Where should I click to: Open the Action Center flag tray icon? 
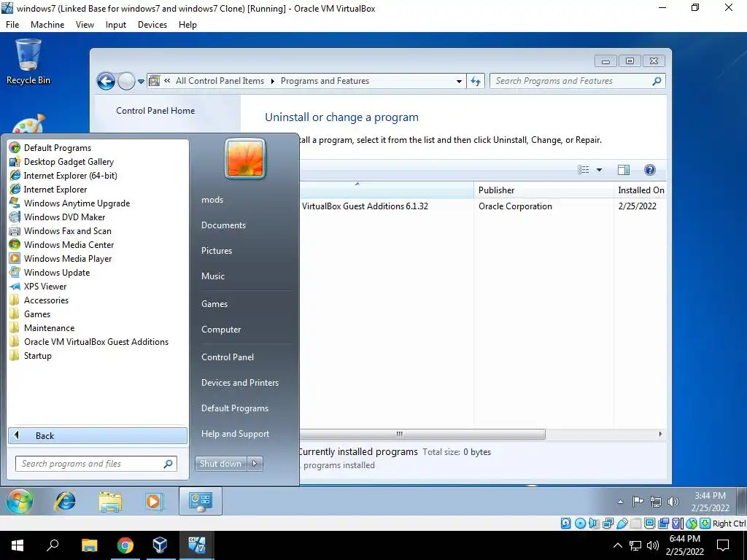(x=638, y=502)
